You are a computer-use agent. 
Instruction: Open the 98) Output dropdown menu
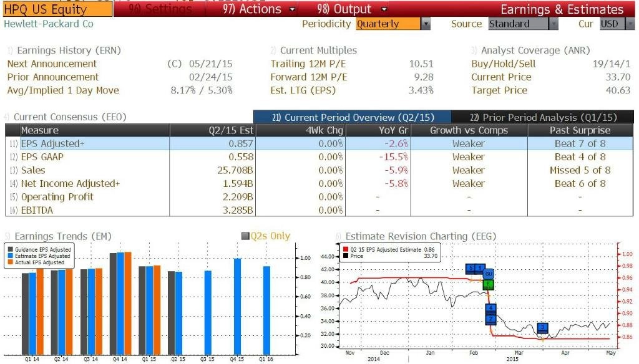coord(352,9)
